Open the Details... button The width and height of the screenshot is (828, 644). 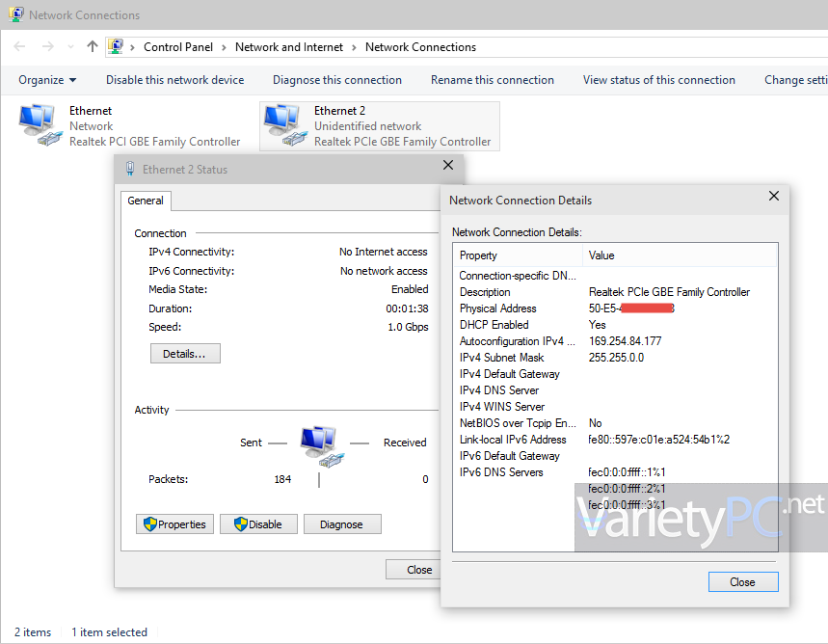coord(185,354)
